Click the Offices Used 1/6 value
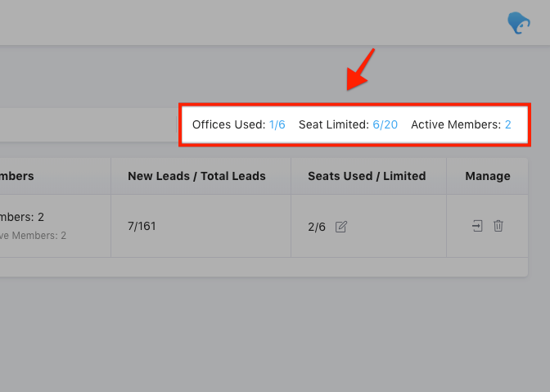Viewport: 550px width, 392px height. [x=277, y=124]
